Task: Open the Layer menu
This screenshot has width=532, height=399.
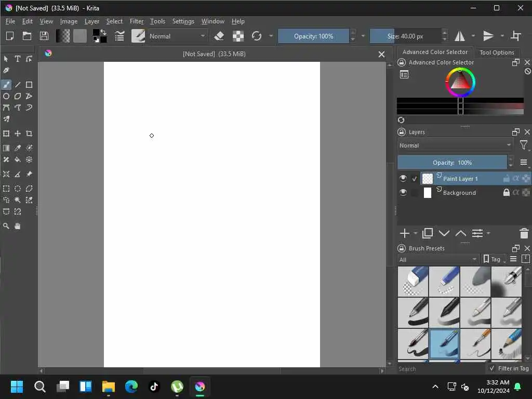Action: coord(92,21)
